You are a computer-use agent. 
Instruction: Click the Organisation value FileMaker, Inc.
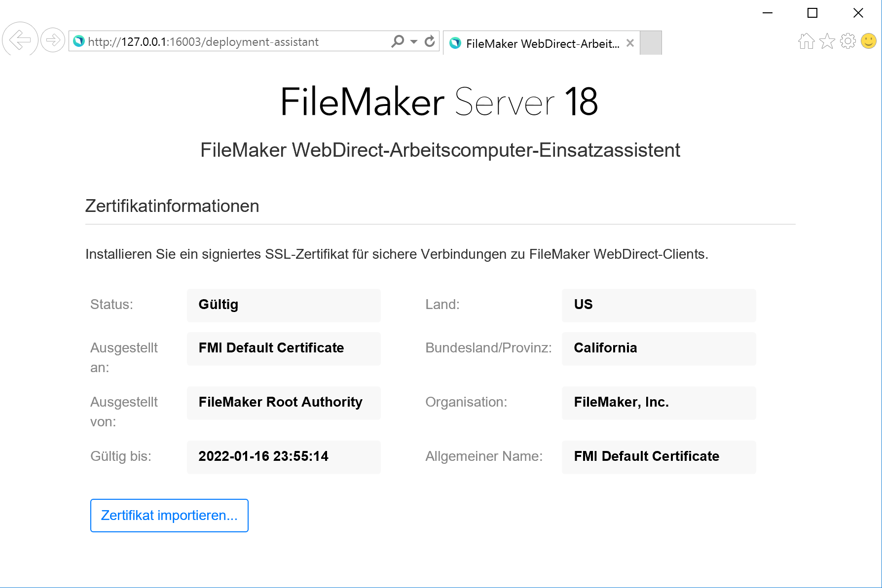659,403
